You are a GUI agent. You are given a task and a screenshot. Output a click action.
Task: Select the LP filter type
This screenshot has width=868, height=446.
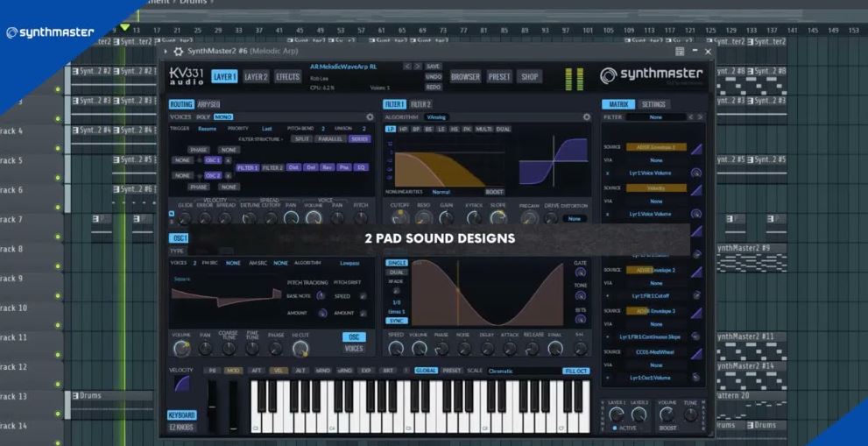[x=391, y=129]
